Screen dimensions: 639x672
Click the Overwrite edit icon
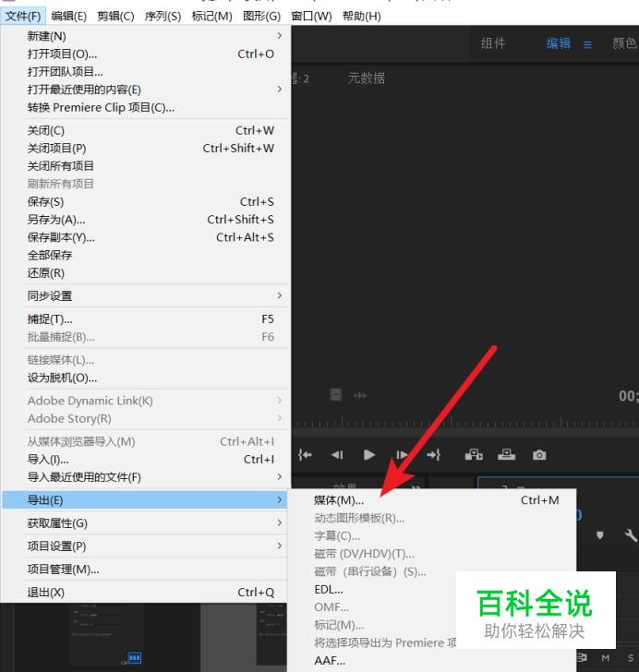pos(506,454)
